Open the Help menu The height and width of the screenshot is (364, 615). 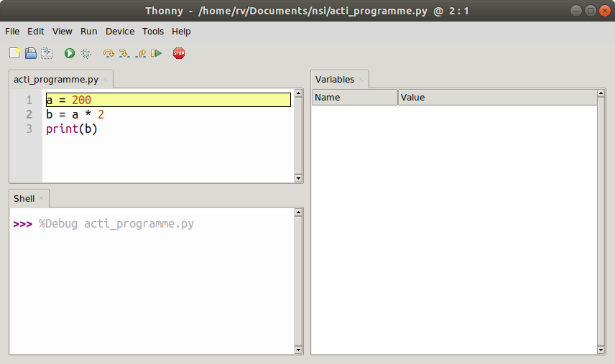coord(181,32)
